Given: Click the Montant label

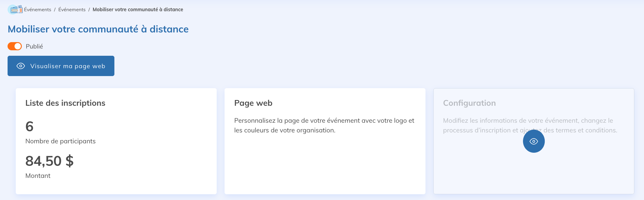Looking at the screenshot, I should [x=38, y=176].
